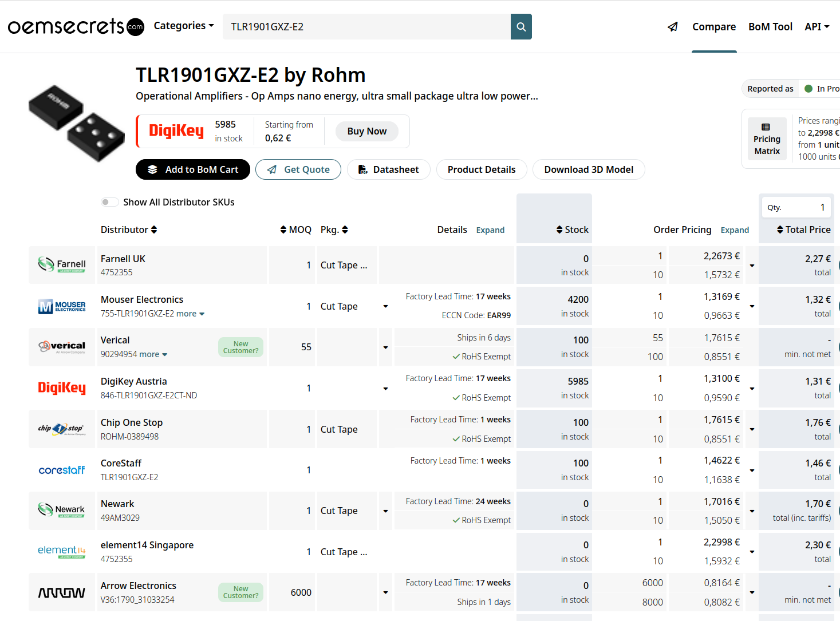Click the DigiKey logo in featured offer box
The image size is (840, 621).
click(x=176, y=131)
